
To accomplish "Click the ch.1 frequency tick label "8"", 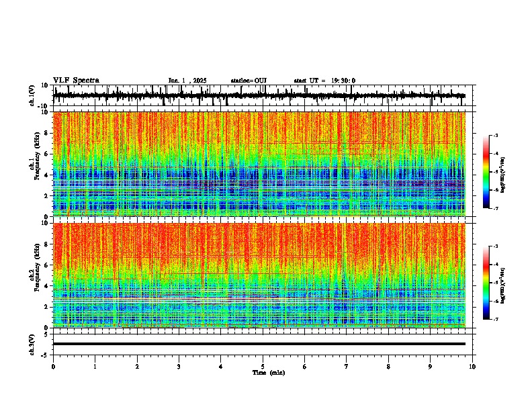I will [x=46, y=133].
